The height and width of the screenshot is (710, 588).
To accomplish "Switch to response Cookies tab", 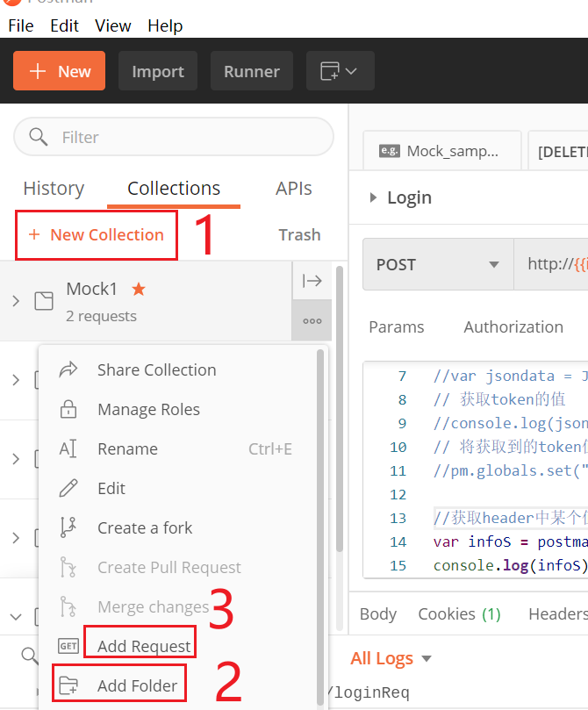I will (x=460, y=614).
